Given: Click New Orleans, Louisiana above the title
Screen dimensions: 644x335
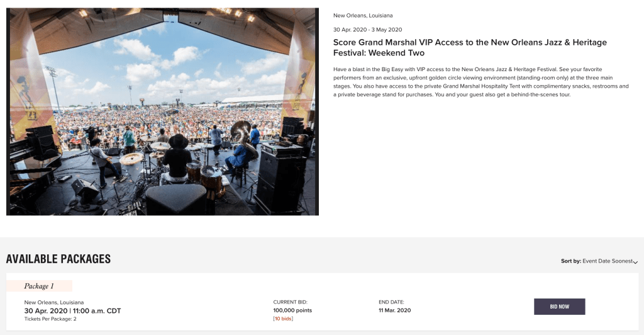Looking at the screenshot, I should coord(363,16).
